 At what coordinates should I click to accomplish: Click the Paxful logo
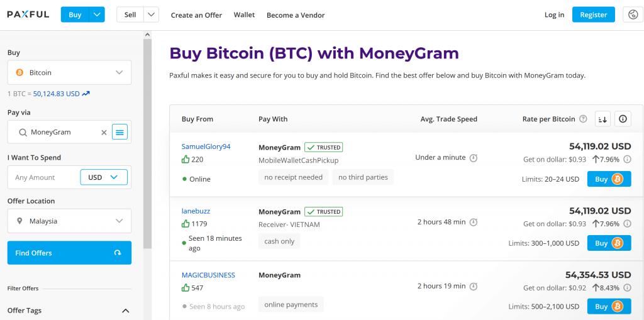pyautogui.click(x=28, y=14)
